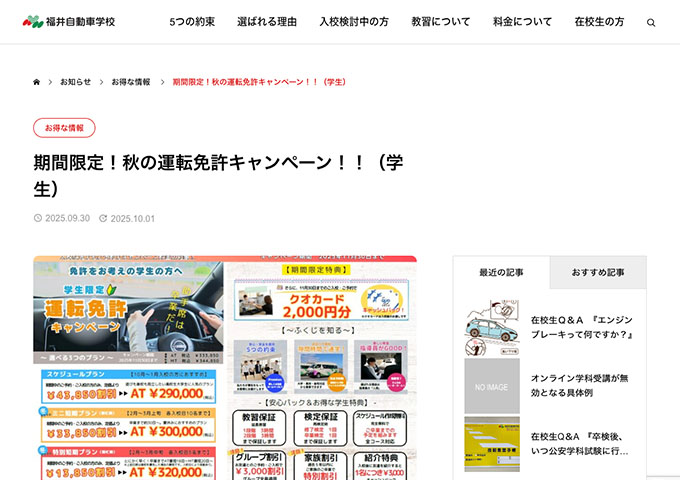This screenshot has height=480, width=680.
Task: Switch to the おすすめ記事 tab
Action: (598, 272)
